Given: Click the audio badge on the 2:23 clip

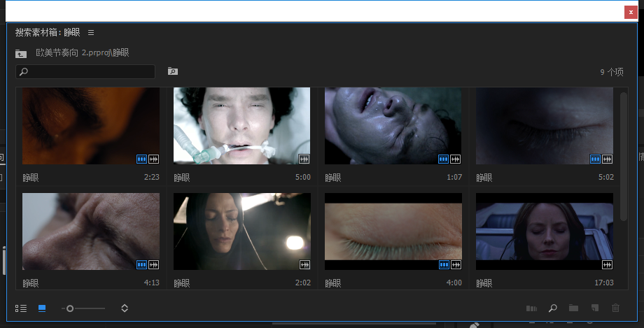Looking at the screenshot, I should [x=153, y=159].
